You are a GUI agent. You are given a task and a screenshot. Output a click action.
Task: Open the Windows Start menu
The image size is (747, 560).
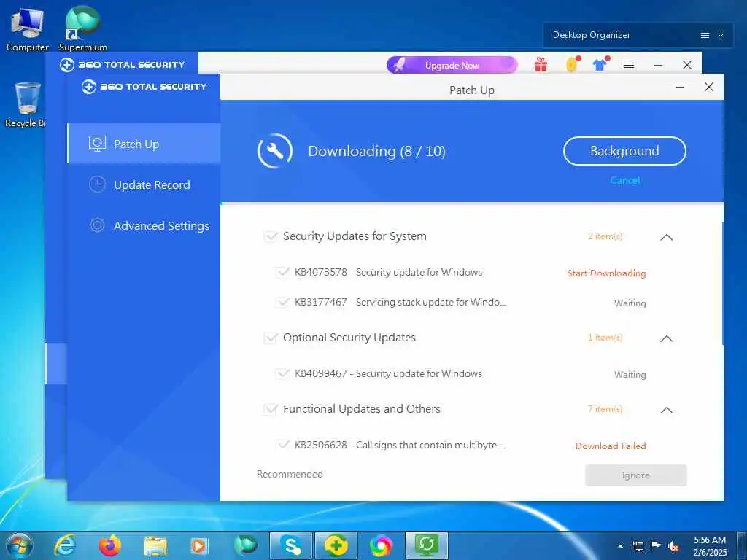pos(19,545)
